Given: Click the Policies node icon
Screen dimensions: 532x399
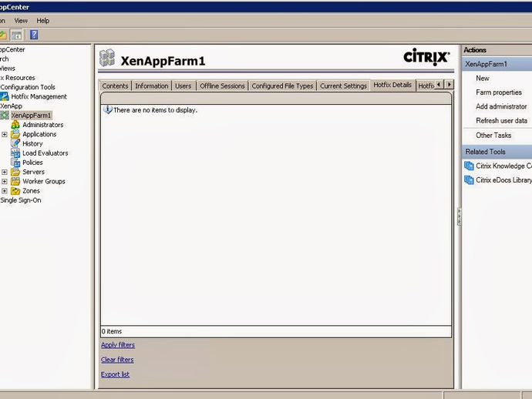Looking at the screenshot, I should 15,163.
